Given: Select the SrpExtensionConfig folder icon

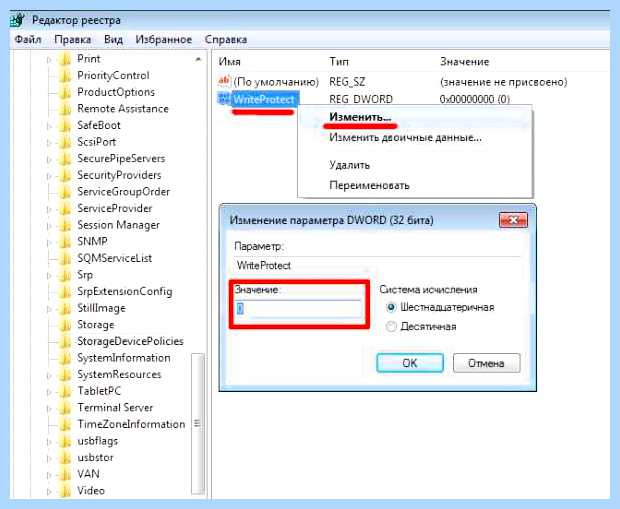Looking at the screenshot, I should click(x=65, y=292).
